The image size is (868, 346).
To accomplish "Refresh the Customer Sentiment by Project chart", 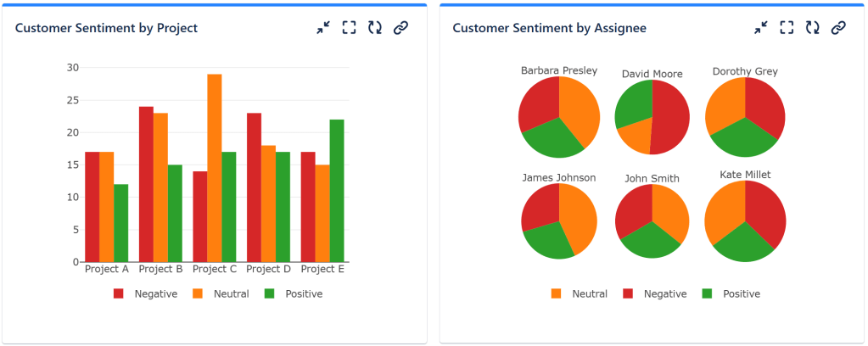I will point(375,28).
